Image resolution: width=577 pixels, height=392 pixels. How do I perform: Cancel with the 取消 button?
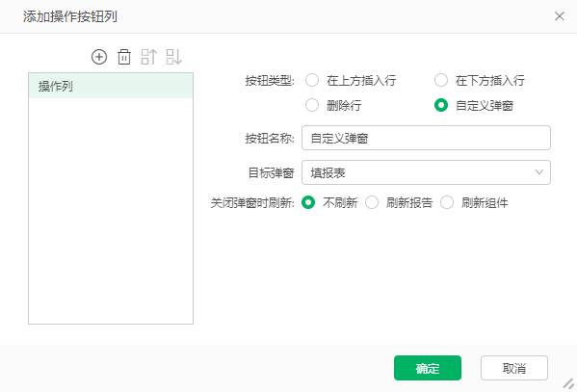point(514,368)
